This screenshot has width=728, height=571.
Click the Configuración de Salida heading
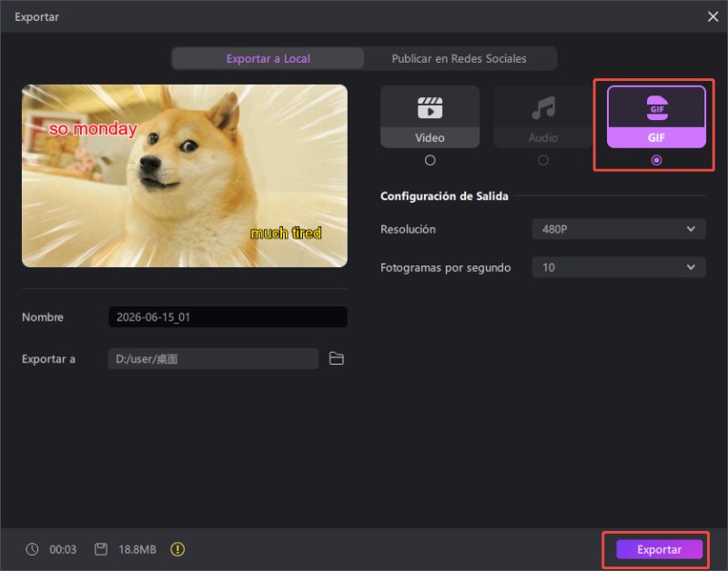444,196
